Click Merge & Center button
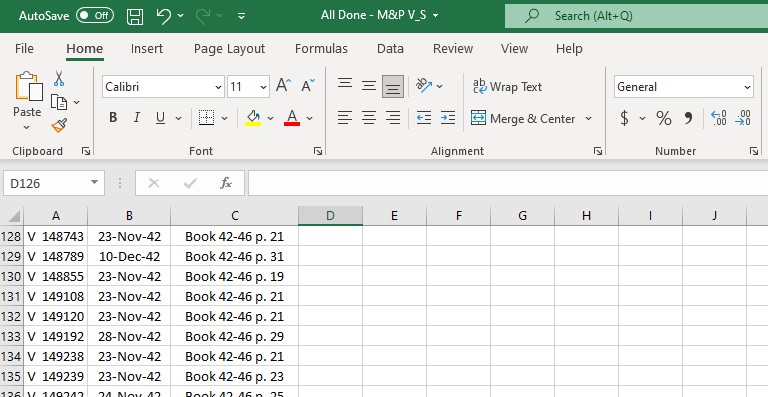 click(x=523, y=118)
